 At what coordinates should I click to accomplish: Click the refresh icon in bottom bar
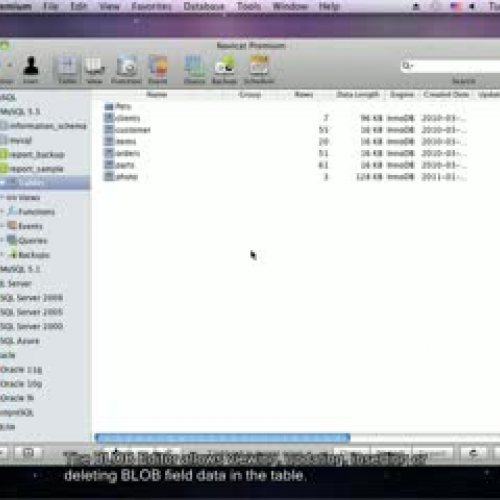pos(473,453)
